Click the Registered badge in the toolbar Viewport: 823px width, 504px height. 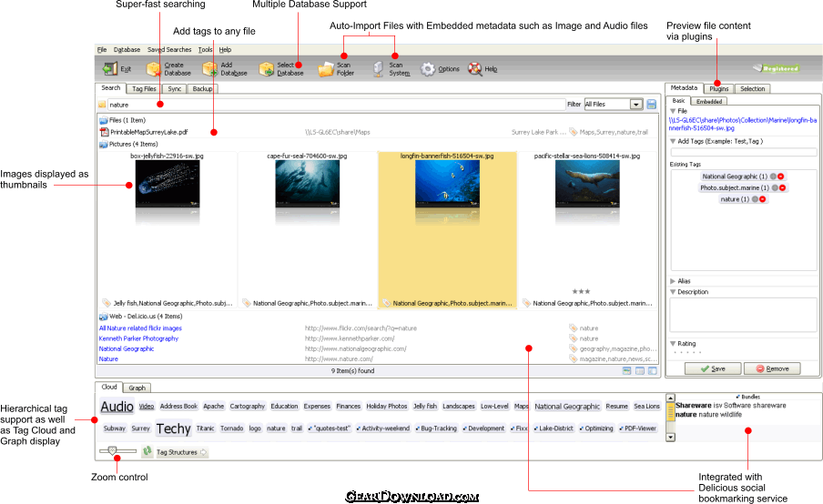(776, 68)
